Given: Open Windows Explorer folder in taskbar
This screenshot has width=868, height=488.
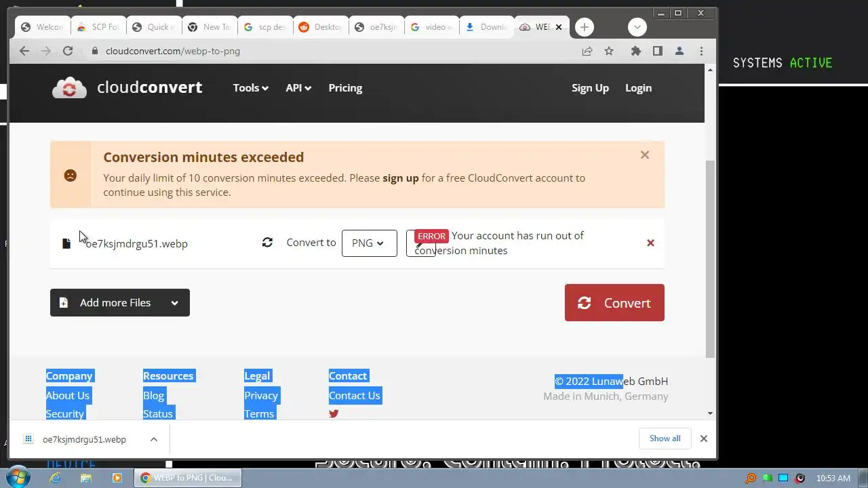Looking at the screenshot, I should [86, 478].
